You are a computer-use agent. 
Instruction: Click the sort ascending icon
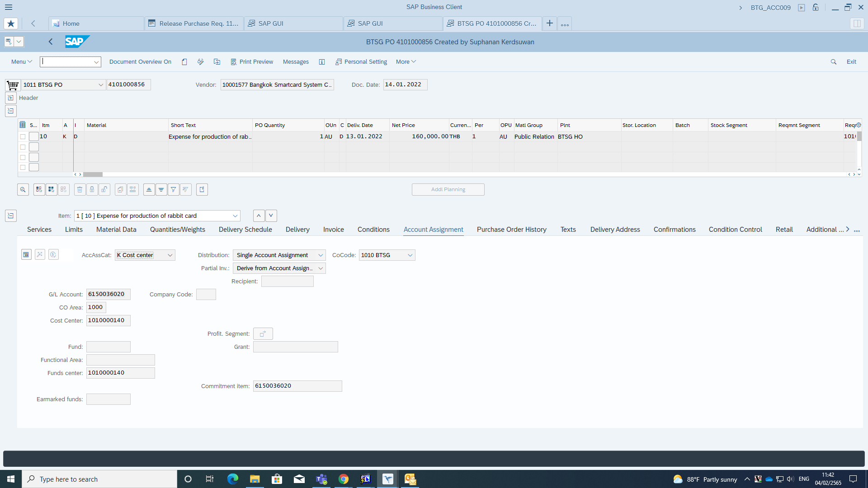(149, 190)
